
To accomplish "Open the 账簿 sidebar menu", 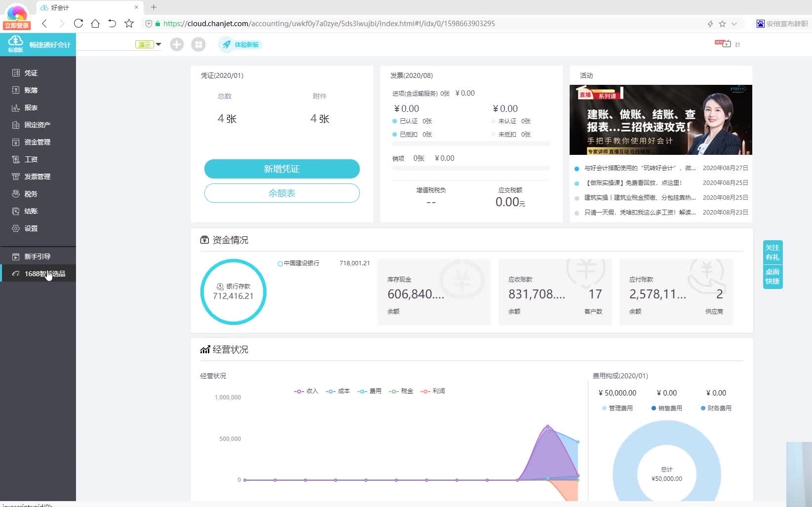I will [31, 90].
